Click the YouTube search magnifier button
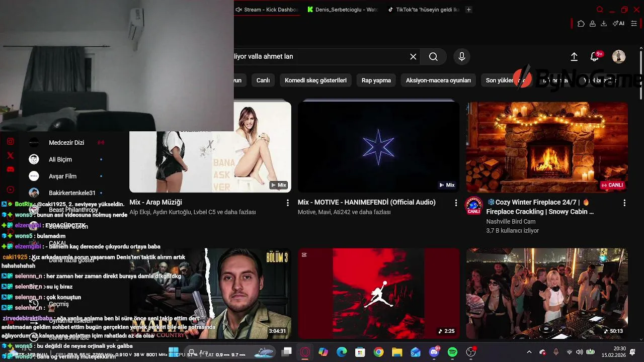Image resolution: width=644 pixels, height=362 pixels. click(433, 57)
